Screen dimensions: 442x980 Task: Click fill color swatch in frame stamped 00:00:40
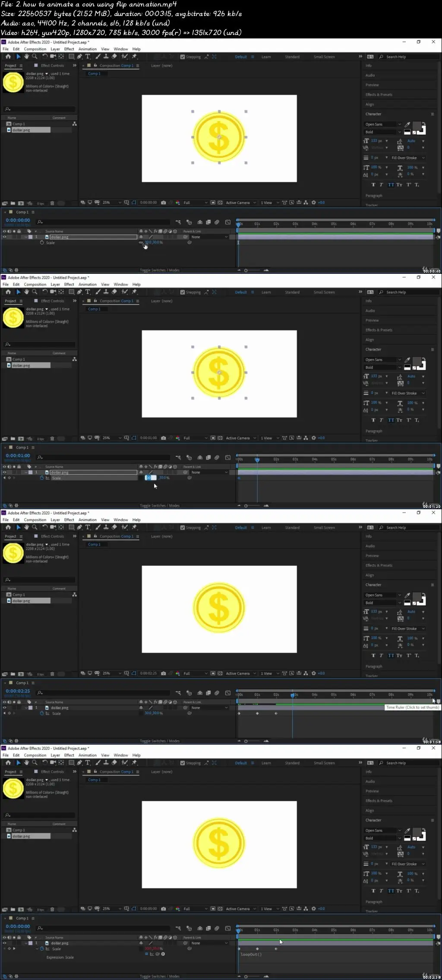point(417,126)
